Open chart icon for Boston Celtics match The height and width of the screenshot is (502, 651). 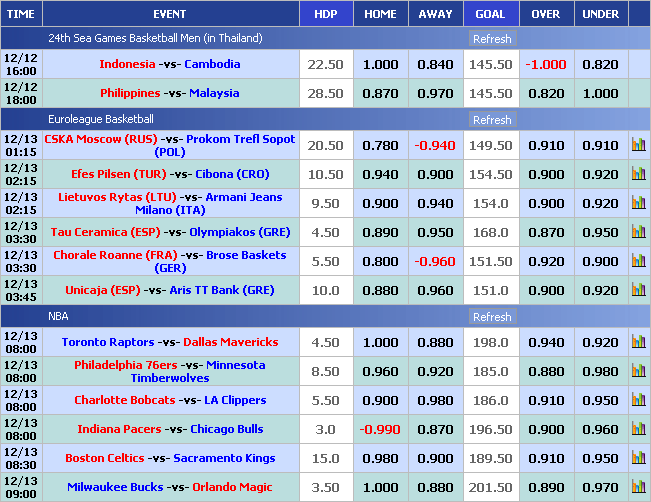tap(638, 458)
